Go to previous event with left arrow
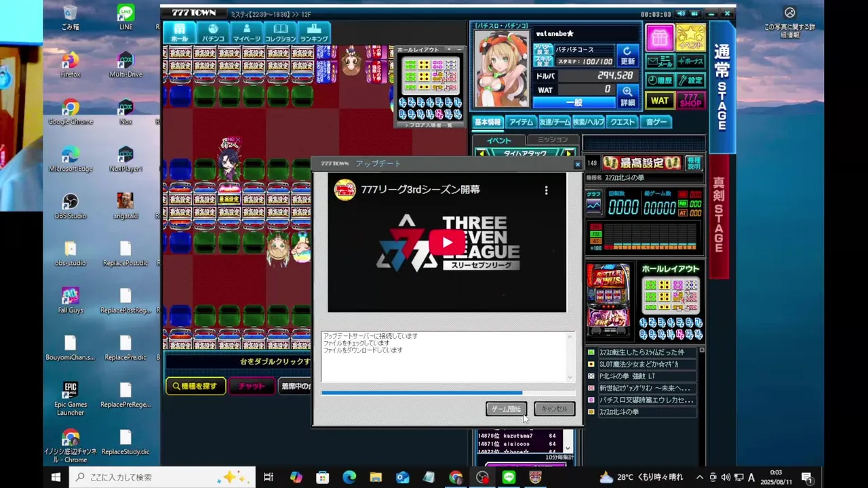The width and height of the screenshot is (868, 488). coord(481,154)
